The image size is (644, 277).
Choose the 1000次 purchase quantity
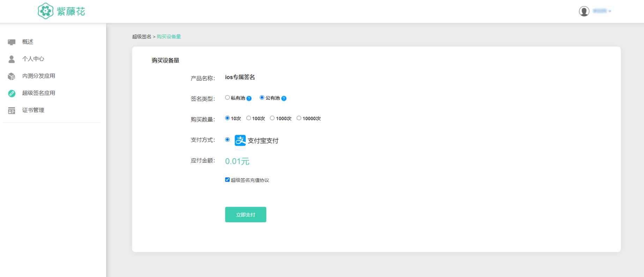point(272,118)
